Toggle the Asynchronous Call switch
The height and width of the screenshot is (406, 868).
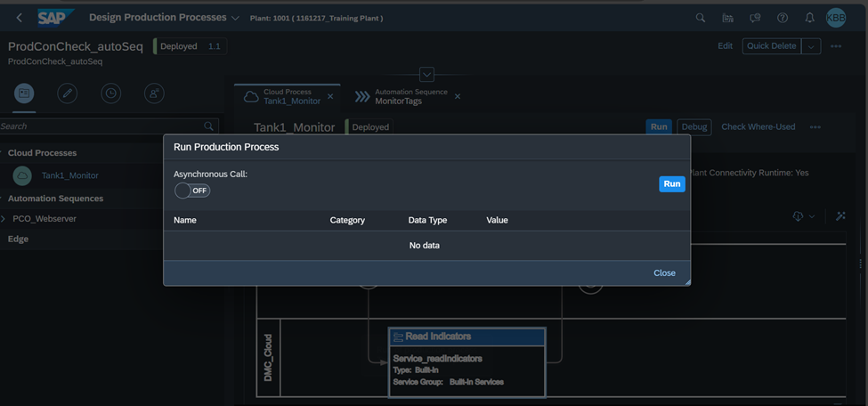point(192,191)
